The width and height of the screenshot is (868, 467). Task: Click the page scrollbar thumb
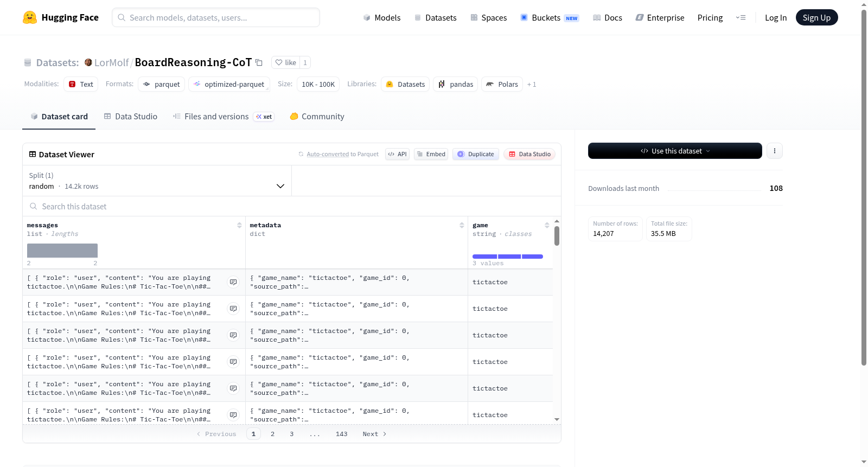864,187
